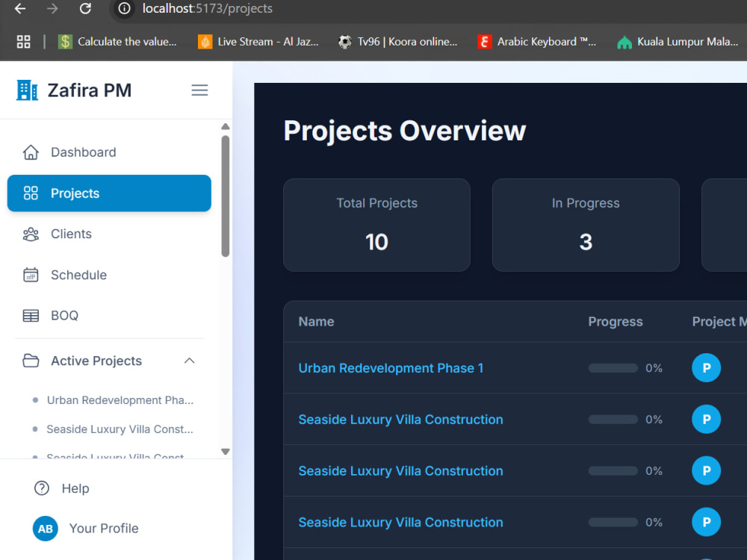The image size is (747, 560).
Task: Click the browser forward arrow
Action: (52, 8)
